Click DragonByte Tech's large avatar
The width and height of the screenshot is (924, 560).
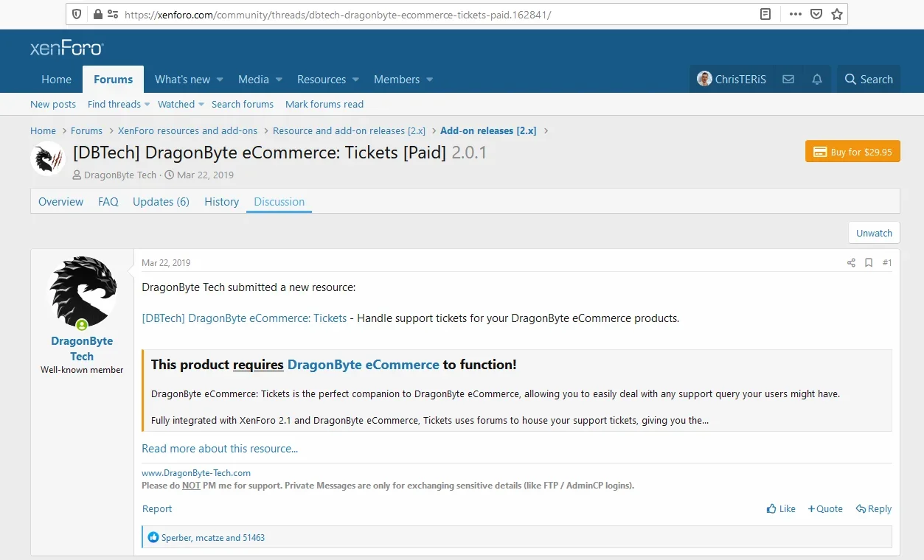[83, 292]
